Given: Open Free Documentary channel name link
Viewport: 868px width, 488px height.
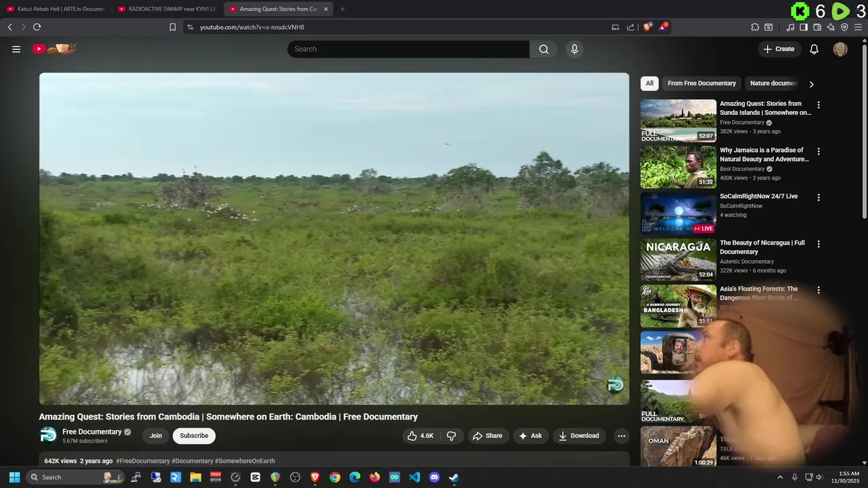Looking at the screenshot, I should click(x=92, y=432).
